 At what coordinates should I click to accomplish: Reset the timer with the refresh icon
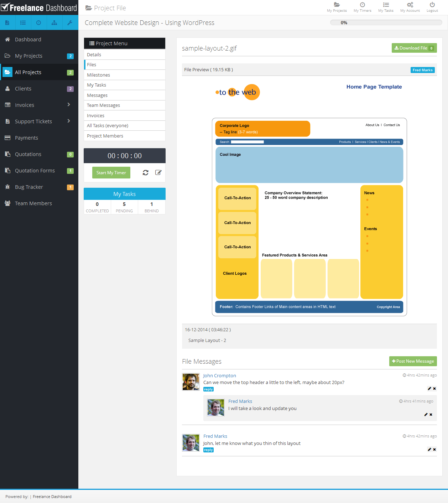(146, 172)
